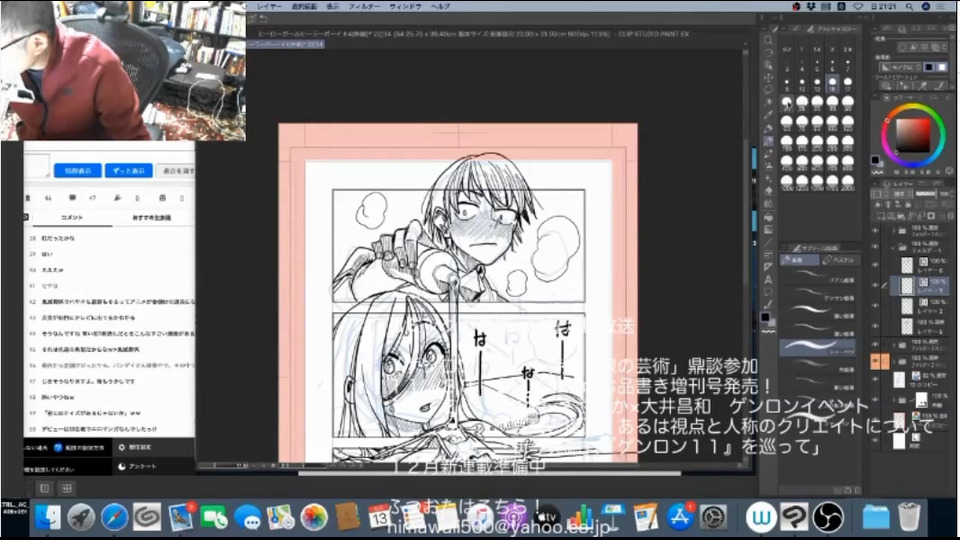
Task: Select the Pen tool
Action: coord(768,128)
